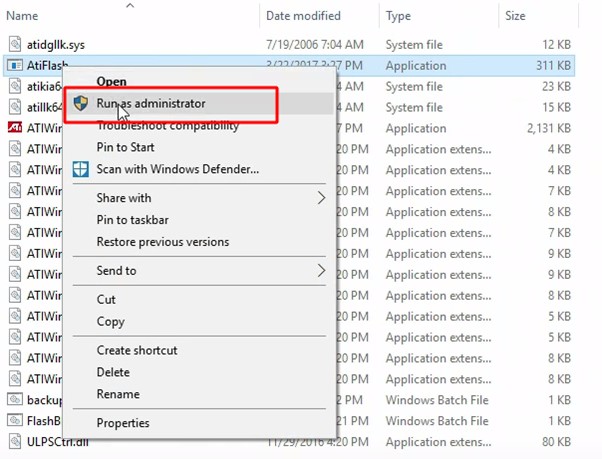Click the admin shield icon
The image size is (602, 459).
pos(81,103)
